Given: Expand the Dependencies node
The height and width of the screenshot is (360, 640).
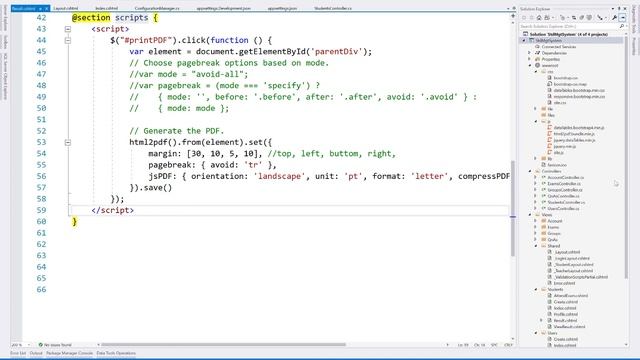Looking at the screenshot, I should (x=530, y=53).
